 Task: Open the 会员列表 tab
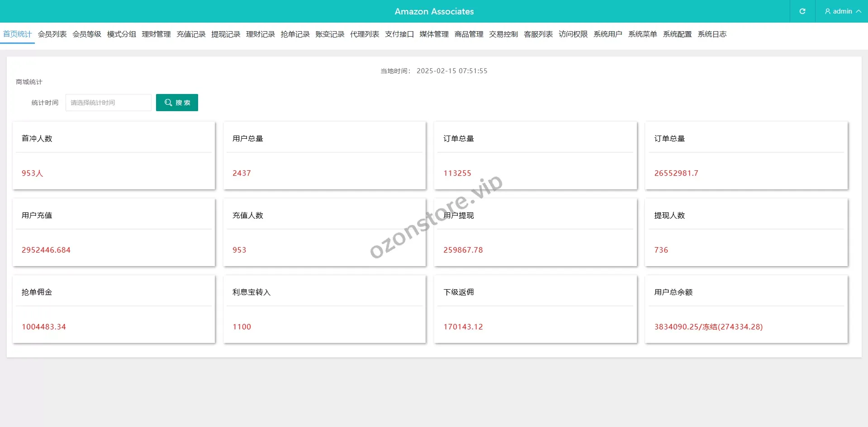coord(52,34)
